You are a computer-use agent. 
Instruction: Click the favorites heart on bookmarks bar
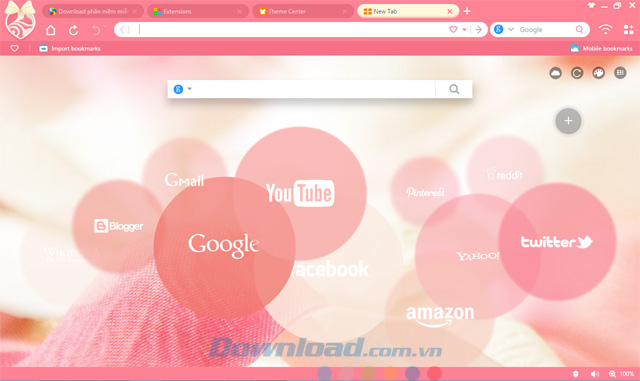(14, 48)
